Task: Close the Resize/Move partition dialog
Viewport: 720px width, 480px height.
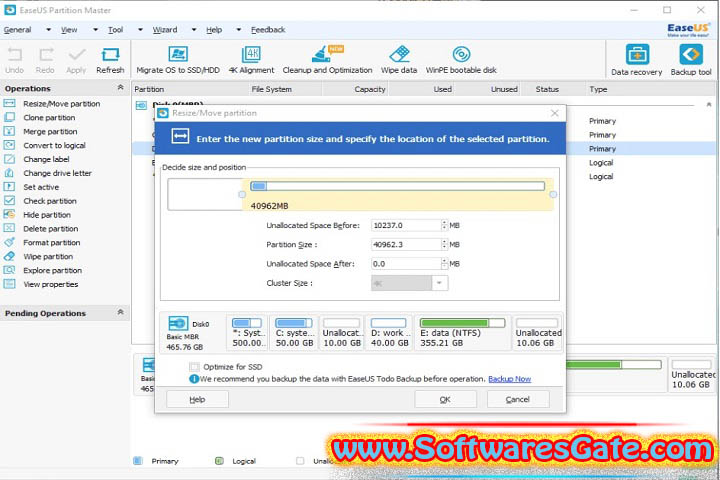Action: click(x=555, y=113)
